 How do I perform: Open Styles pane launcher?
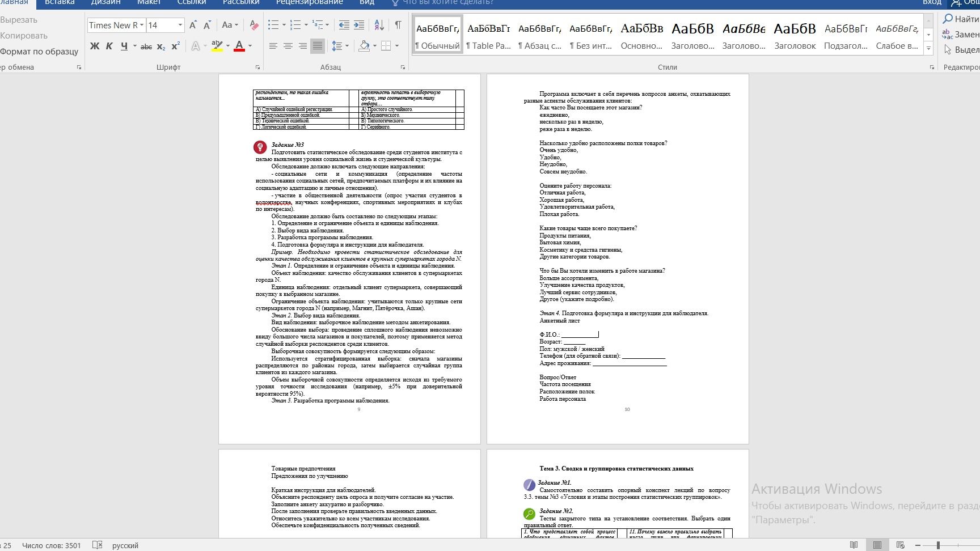click(x=932, y=67)
